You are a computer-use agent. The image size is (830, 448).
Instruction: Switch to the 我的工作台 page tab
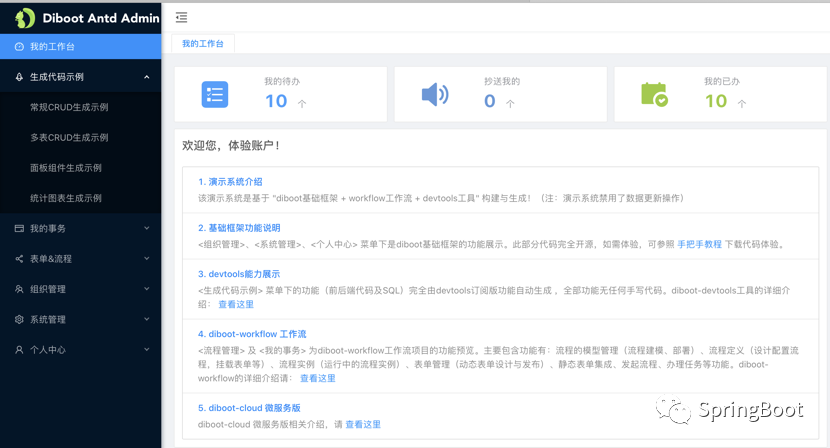pos(203,43)
